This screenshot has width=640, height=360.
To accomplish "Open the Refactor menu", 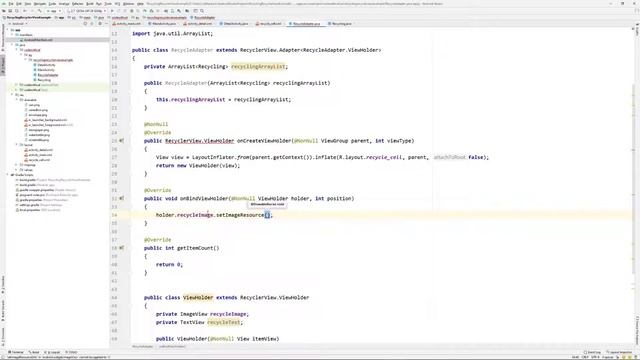I will click(x=78, y=4).
